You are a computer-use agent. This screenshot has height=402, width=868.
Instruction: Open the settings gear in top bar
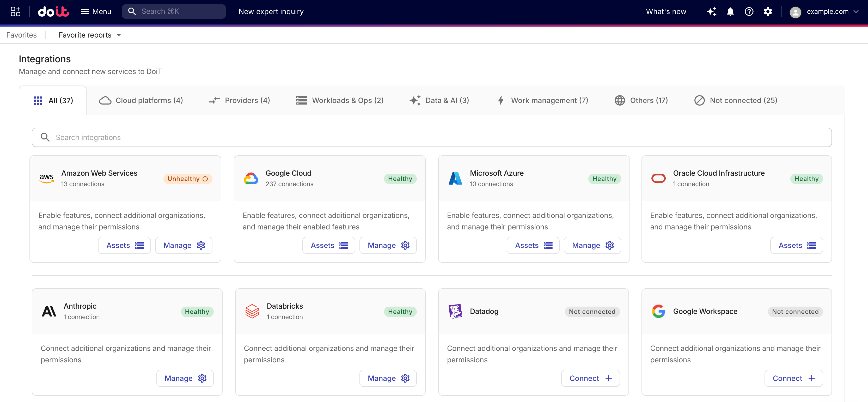pyautogui.click(x=768, y=11)
